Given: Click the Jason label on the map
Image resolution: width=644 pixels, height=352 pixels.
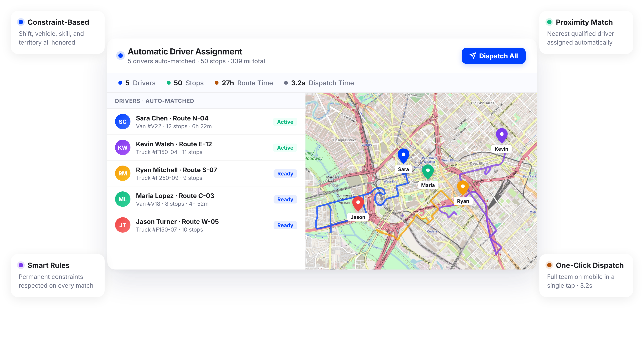Looking at the screenshot, I should (x=358, y=217).
